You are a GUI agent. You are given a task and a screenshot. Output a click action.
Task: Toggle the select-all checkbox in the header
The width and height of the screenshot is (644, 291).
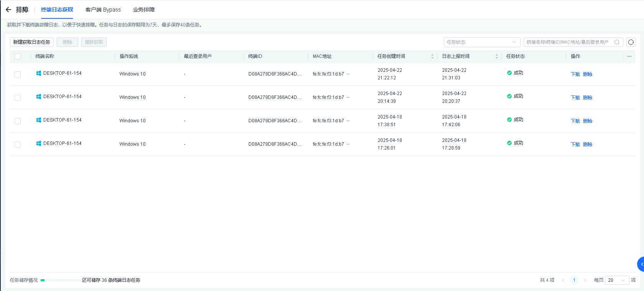tap(18, 56)
